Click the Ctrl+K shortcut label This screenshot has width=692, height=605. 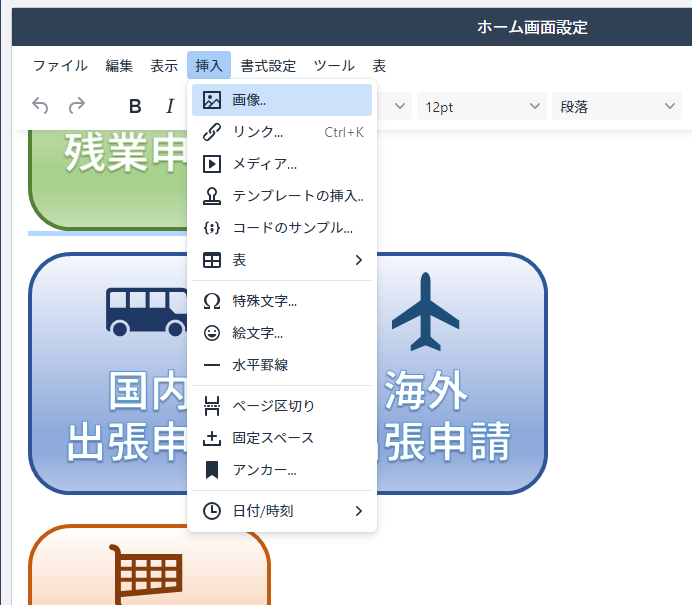[344, 132]
